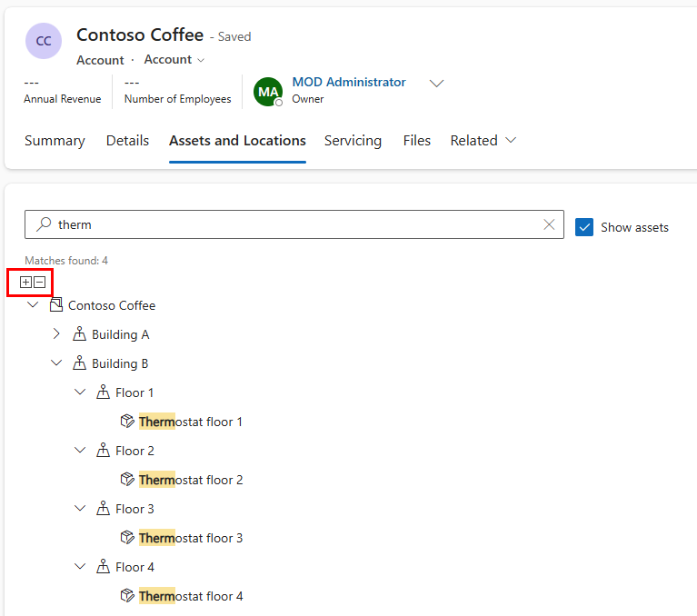Viewport: 697px width, 616px height.
Task: Select the Floor 4 tree label
Action: point(134,567)
